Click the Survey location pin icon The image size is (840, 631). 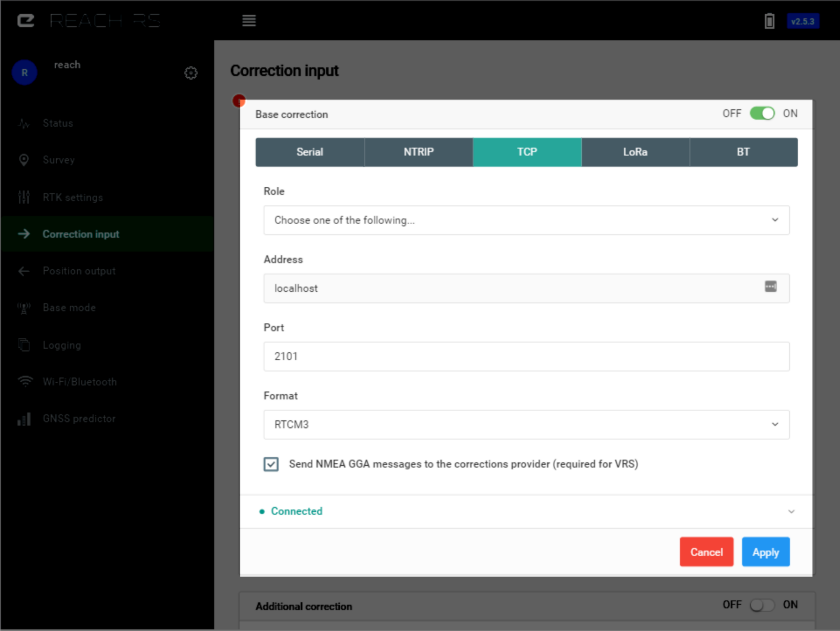(24, 160)
